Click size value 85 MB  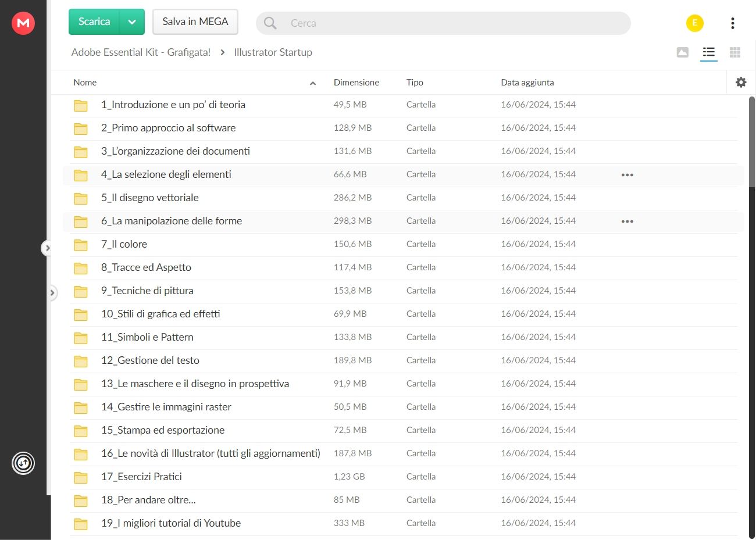[347, 500]
